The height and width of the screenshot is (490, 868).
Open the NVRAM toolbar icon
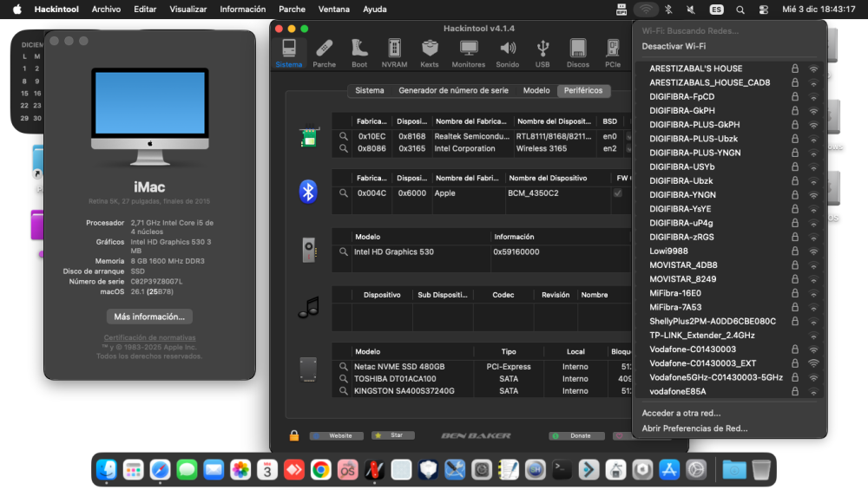click(394, 53)
